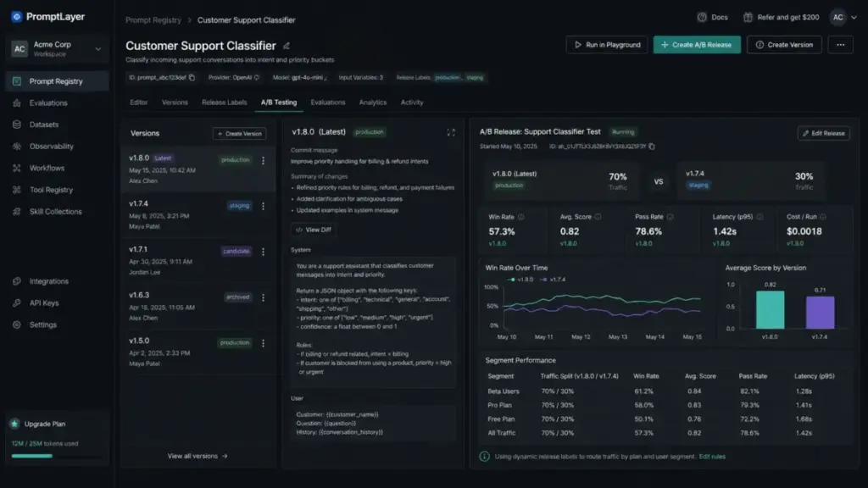
Task: Switch to the Activity tab
Action: click(x=412, y=103)
